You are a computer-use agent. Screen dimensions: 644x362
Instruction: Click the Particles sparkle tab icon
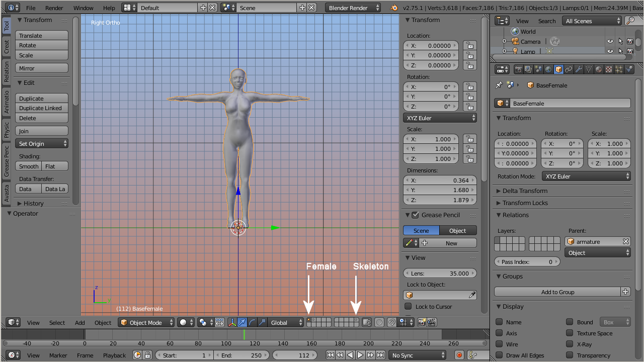coord(619,69)
